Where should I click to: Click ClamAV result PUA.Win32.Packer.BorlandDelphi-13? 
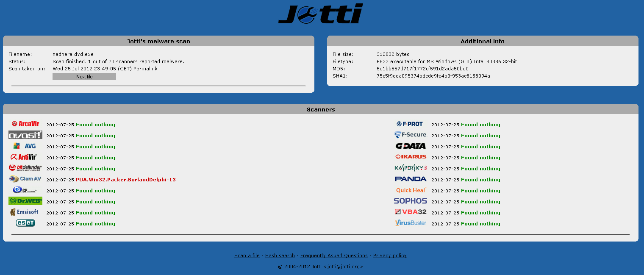[x=126, y=180]
